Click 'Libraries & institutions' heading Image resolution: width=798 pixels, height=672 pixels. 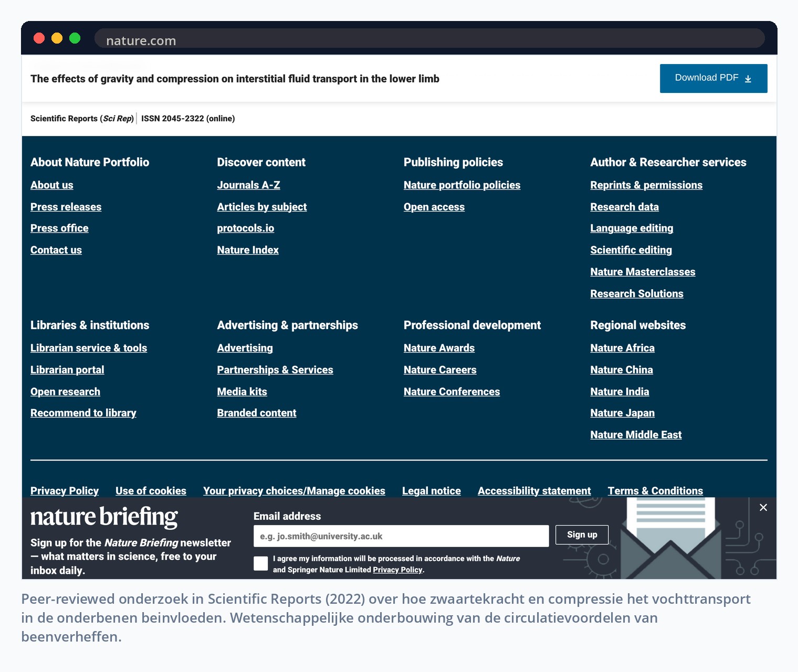[90, 325]
